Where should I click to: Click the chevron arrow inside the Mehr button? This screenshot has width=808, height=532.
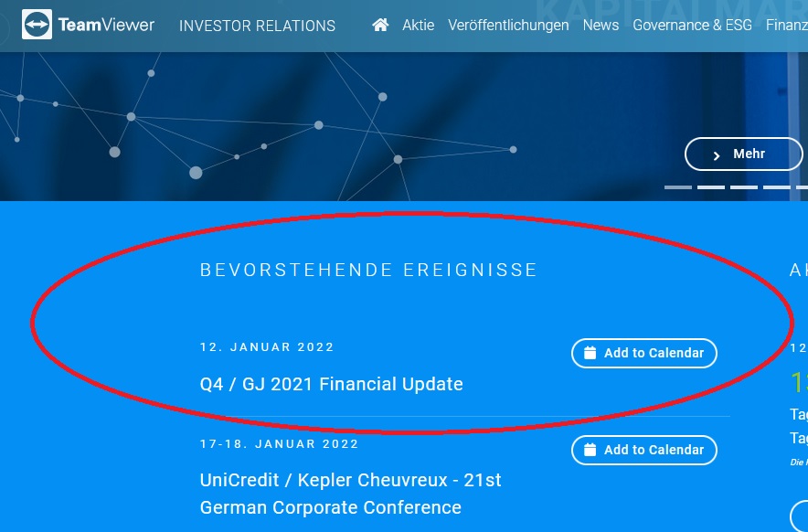point(717,154)
